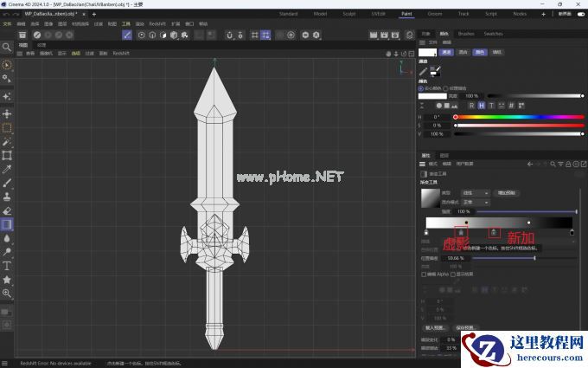588x368 pixels.
Task: Click the back arrow in attributes panel
Action: 530,165
